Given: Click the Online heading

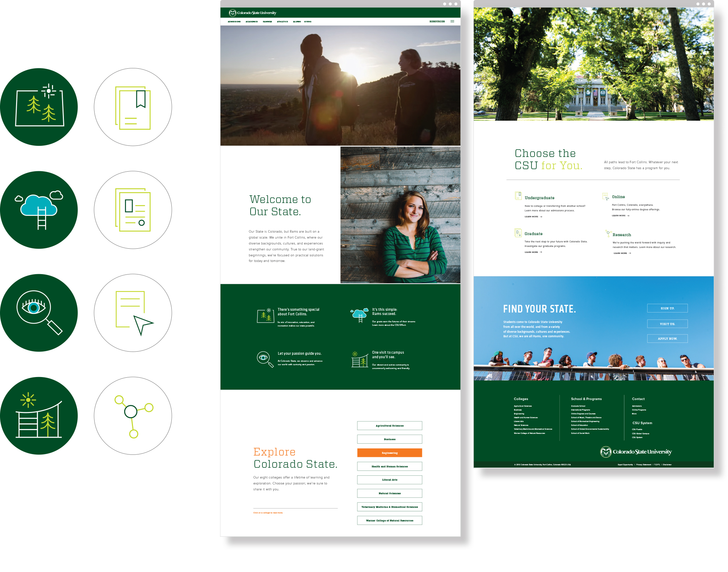Looking at the screenshot, I should 618,197.
